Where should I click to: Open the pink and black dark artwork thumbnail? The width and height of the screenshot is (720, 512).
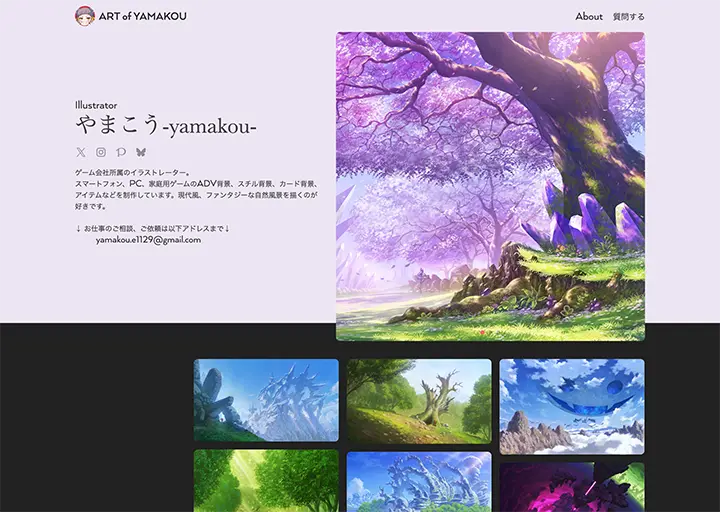point(572,487)
